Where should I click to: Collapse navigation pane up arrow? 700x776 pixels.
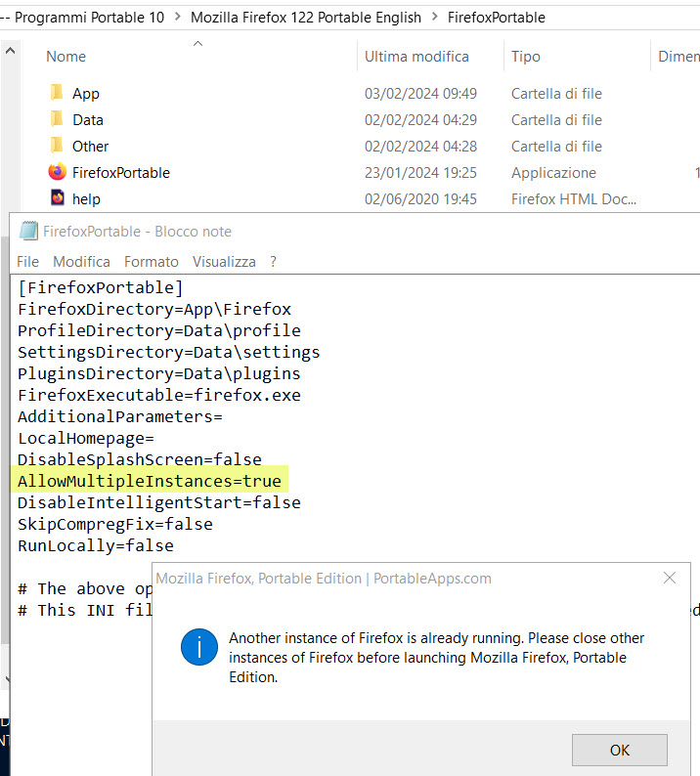pos(10,51)
